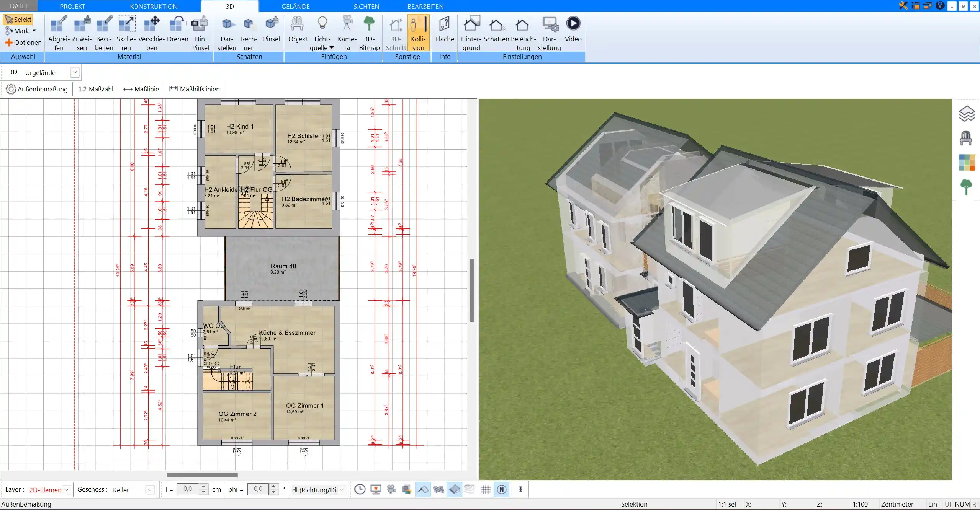
Task: Open the Mark. dropdown arrow
Action: point(34,31)
